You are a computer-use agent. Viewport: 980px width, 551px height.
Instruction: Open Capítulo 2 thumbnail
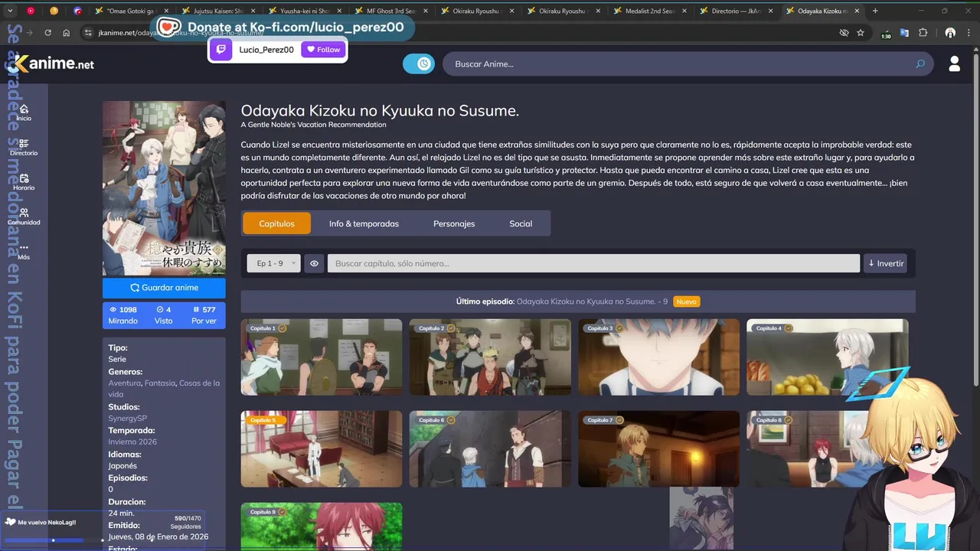[x=490, y=357]
